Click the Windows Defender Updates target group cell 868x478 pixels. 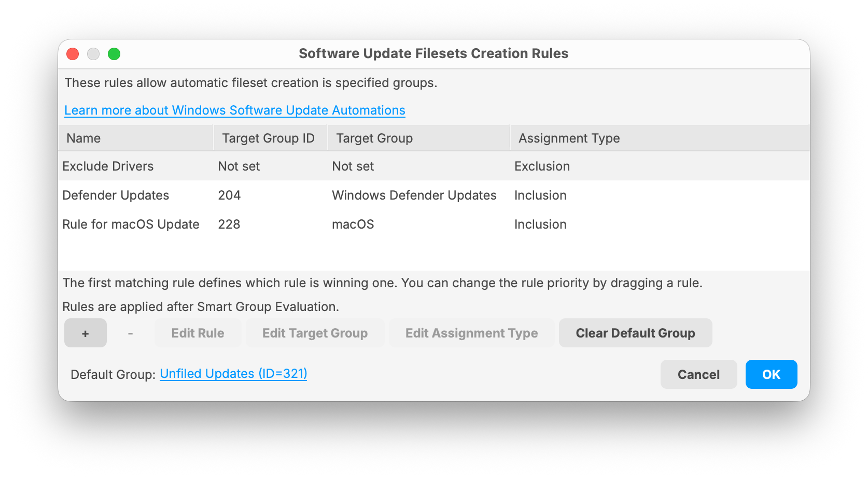tap(414, 195)
